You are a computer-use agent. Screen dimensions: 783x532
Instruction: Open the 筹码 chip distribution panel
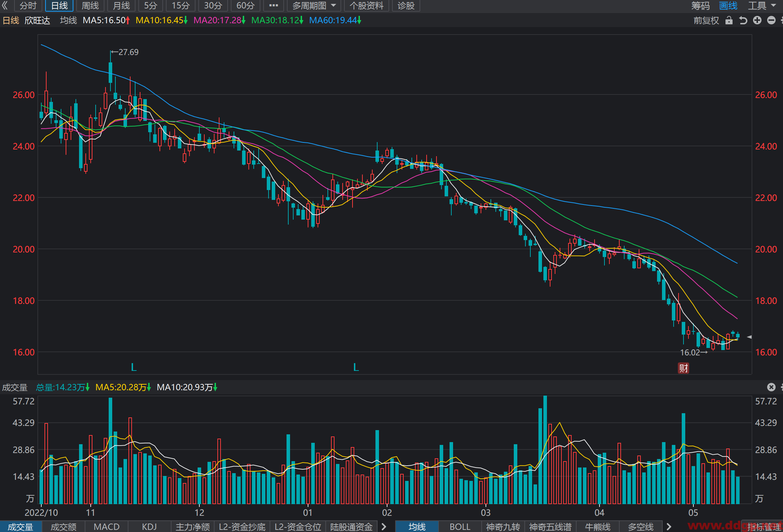coord(700,6)
